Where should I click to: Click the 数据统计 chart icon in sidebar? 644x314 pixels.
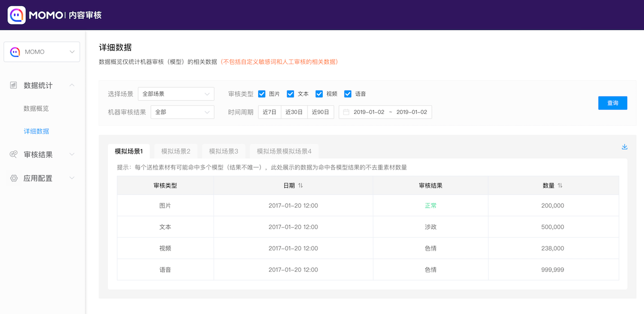pos(14,85)
